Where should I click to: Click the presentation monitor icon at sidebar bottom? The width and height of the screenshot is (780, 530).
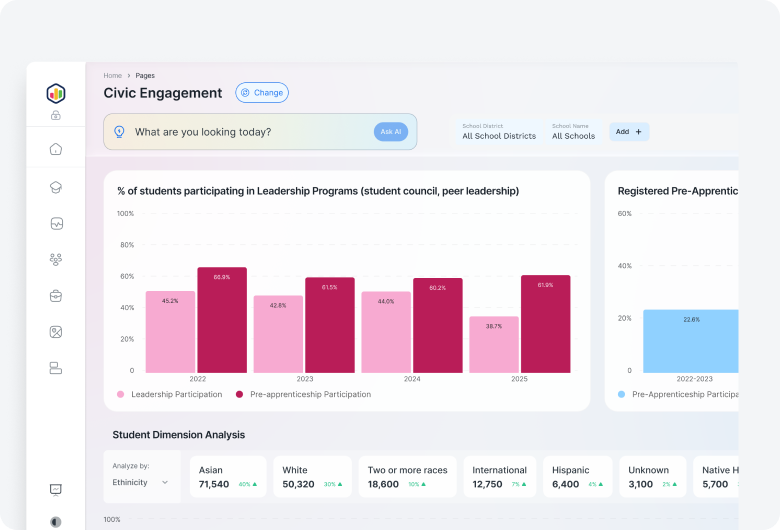[56, 489]
